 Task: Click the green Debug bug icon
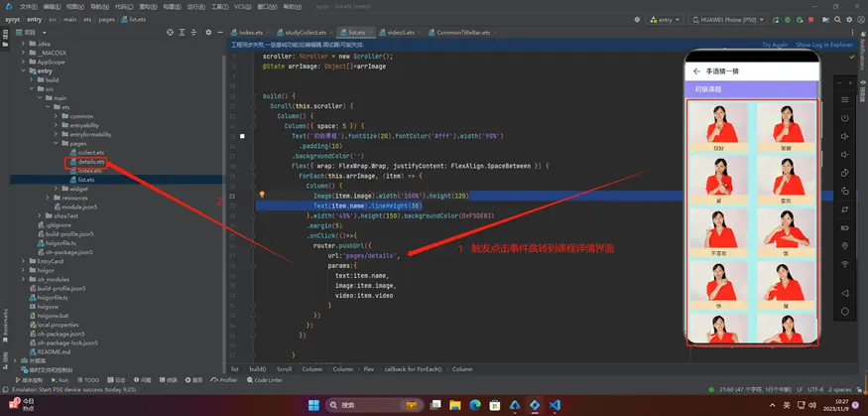(788, 20)
